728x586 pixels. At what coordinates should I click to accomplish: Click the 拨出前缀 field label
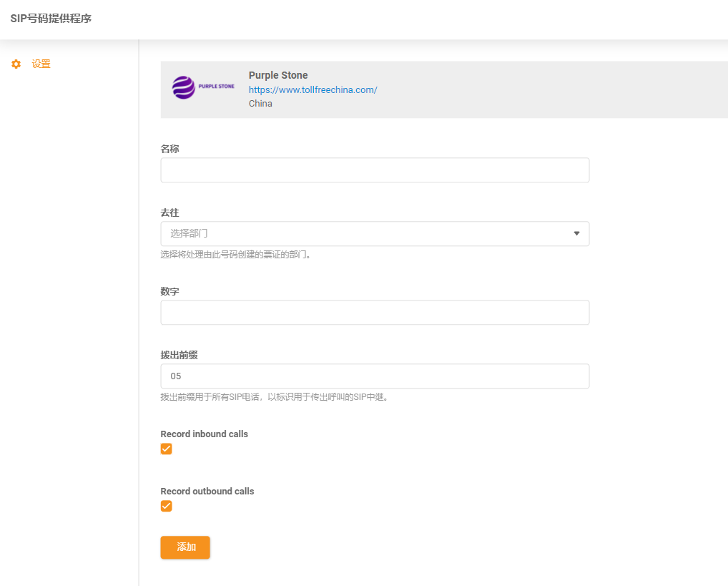click(179, 355)
